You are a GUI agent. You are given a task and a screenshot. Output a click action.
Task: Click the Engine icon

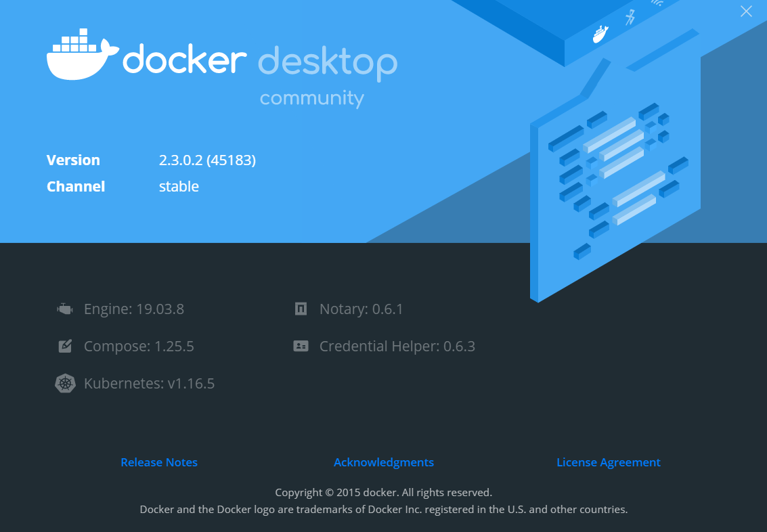[x=64, y=309]
